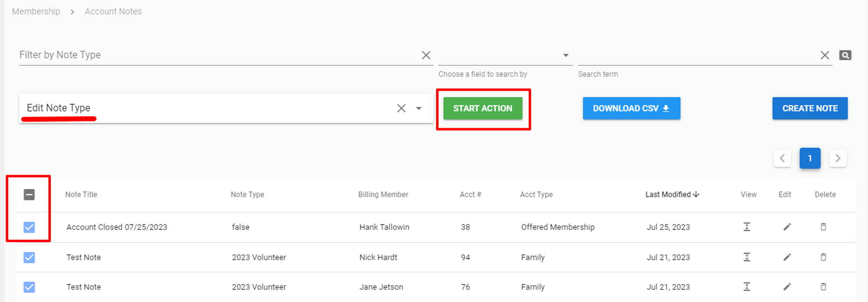Delete the Account Closed 07/25/2023 note
The height and width of the screenshot is (302, 868).
coord(823,227)
